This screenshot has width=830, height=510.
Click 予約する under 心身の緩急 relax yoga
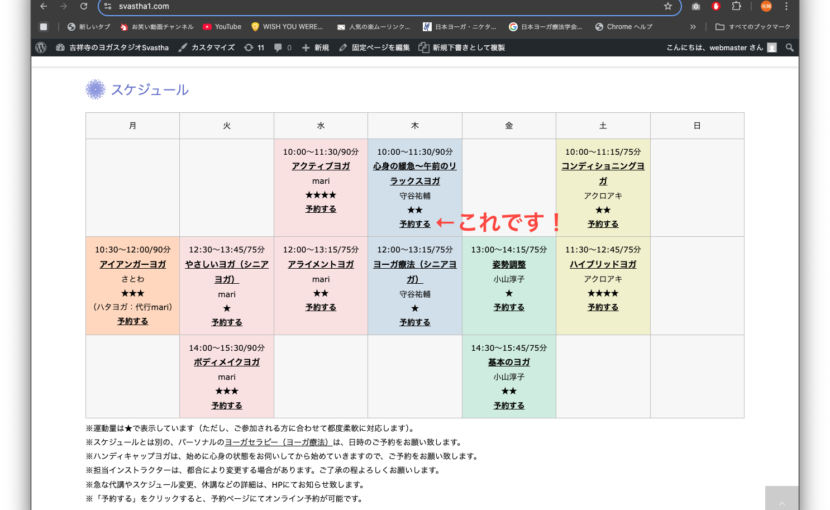pyautogui.click(x=415, y=224)
